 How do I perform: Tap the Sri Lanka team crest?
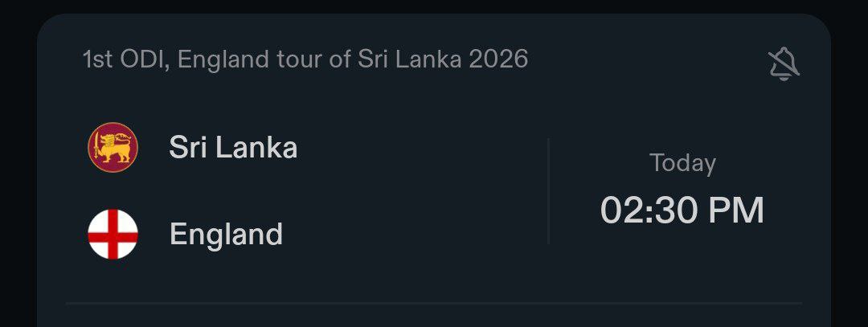pos(113,148)
